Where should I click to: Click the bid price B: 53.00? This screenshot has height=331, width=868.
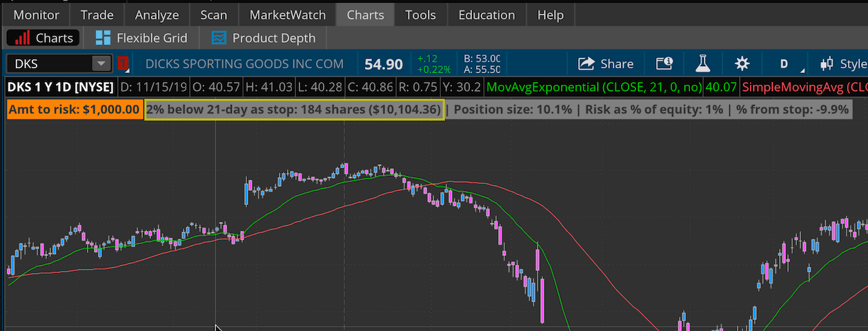482,59
